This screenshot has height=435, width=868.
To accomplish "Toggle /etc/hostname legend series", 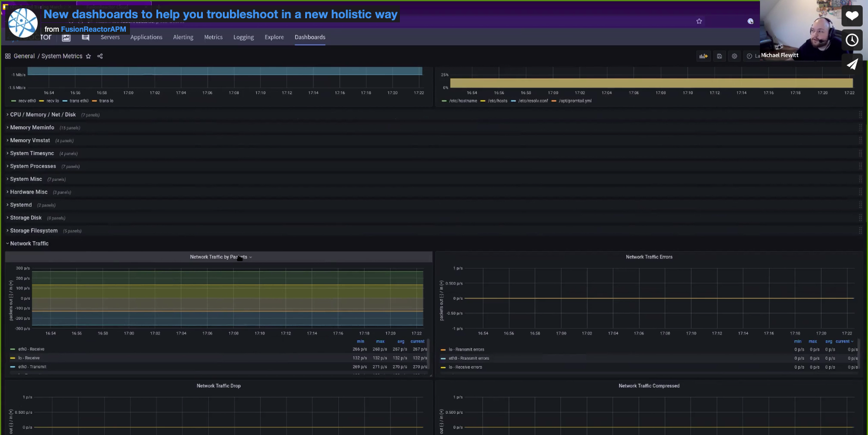I will pyautogui.click(x=463, y=101).
